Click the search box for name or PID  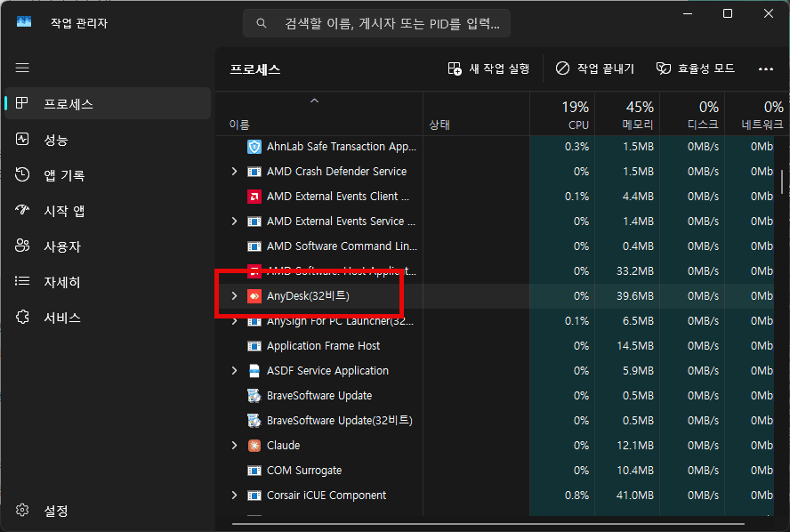coord(376,23)
